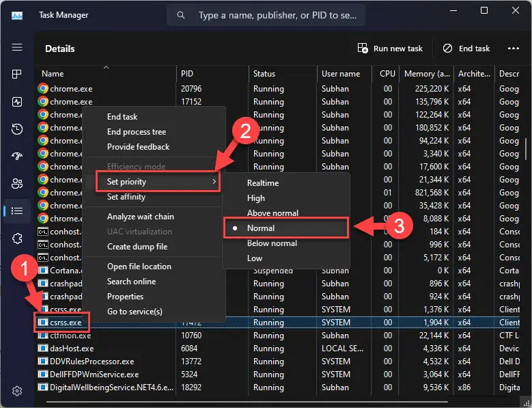Expand the Set priority submenu
The height and width of the screenshot is (408, 532).
click(x=158, y=182)
